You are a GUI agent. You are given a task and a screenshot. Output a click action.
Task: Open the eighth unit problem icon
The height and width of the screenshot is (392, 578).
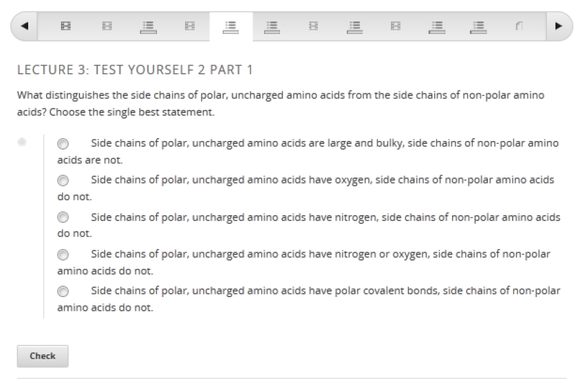coord(354,27)
